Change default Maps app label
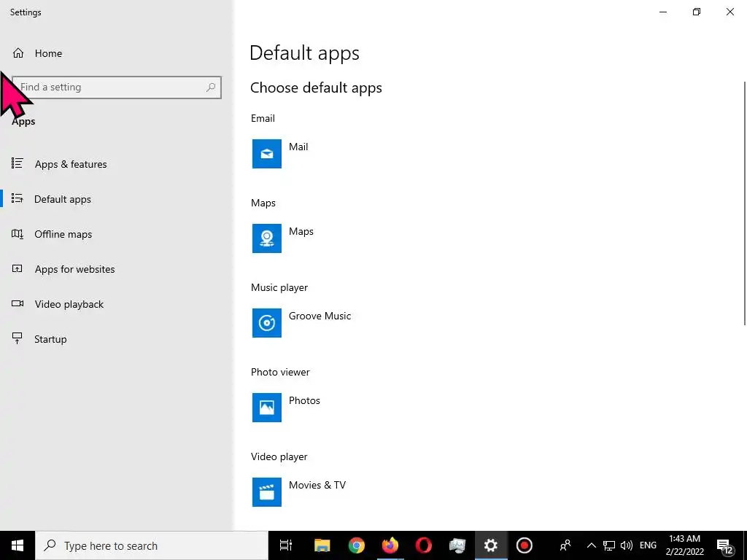Screen dimensions: 747x560 pos(301,231)
